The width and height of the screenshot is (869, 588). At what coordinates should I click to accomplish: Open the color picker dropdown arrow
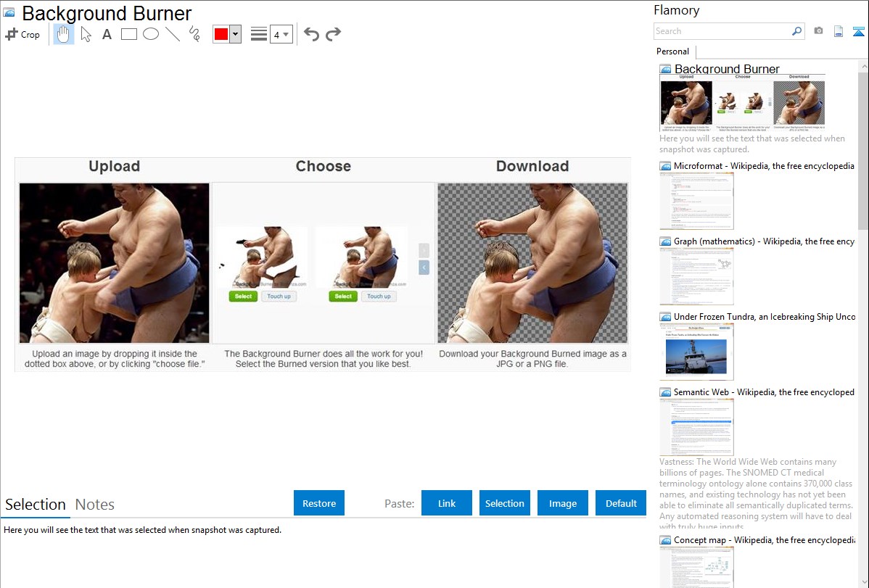point(236,34)
